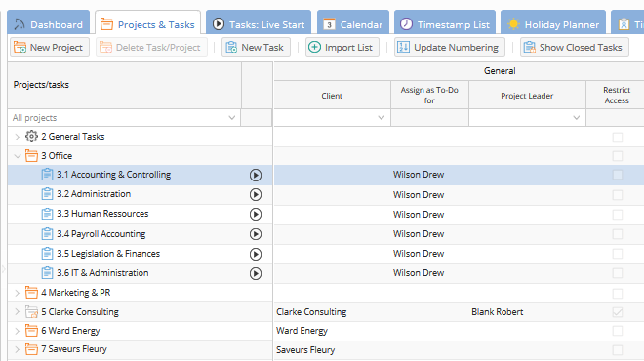Screen dimensions: 644x361
Task: Toggle Restrict Access for 3.3 Human Ressources
Action: pyautogui.click(x=618, y=215)
